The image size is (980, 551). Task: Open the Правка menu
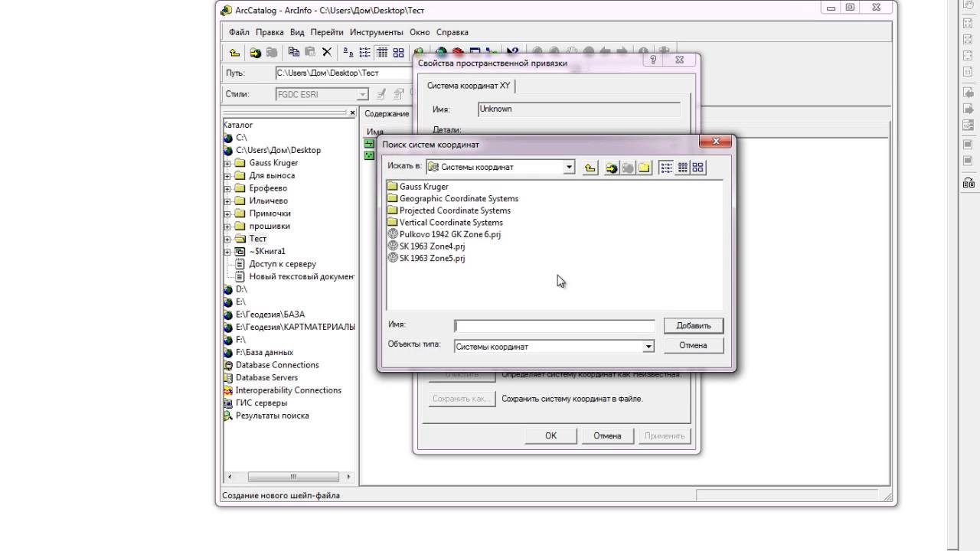269,32
